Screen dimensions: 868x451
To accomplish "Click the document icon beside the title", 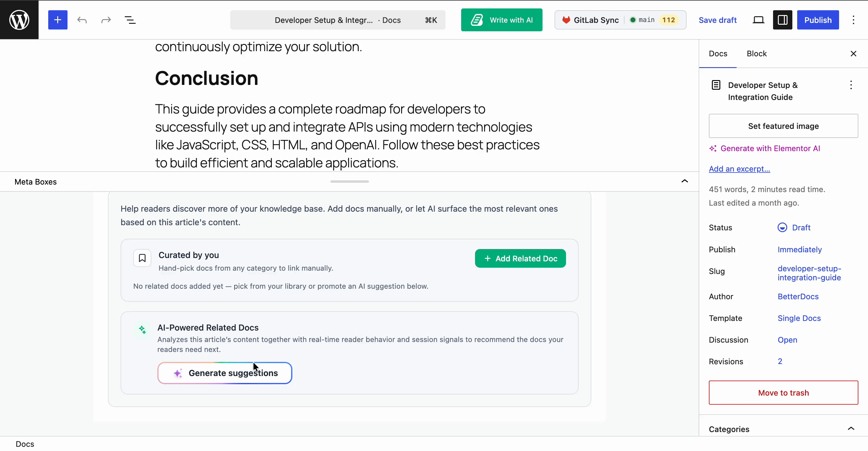I will pos(716,85).
